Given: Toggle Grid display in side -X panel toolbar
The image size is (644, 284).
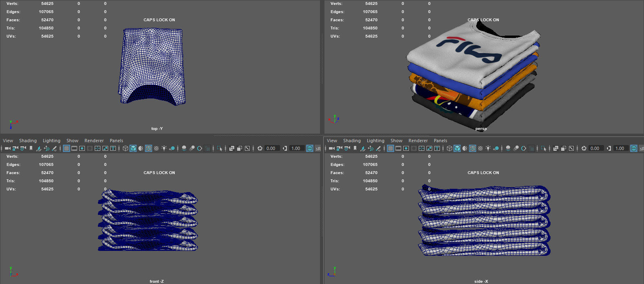Looking at the screenshot, I should pos(390,148).
